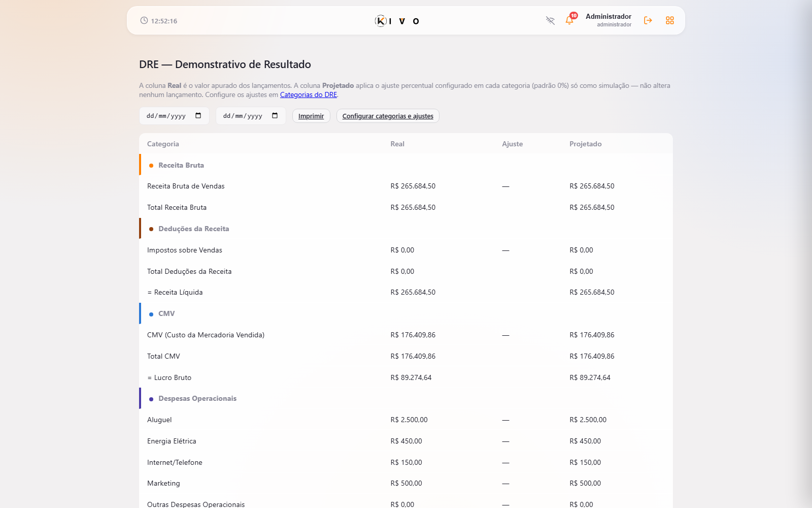
Task: Open the notifications bell with badge 10
Action: click(x=570, y=20)
